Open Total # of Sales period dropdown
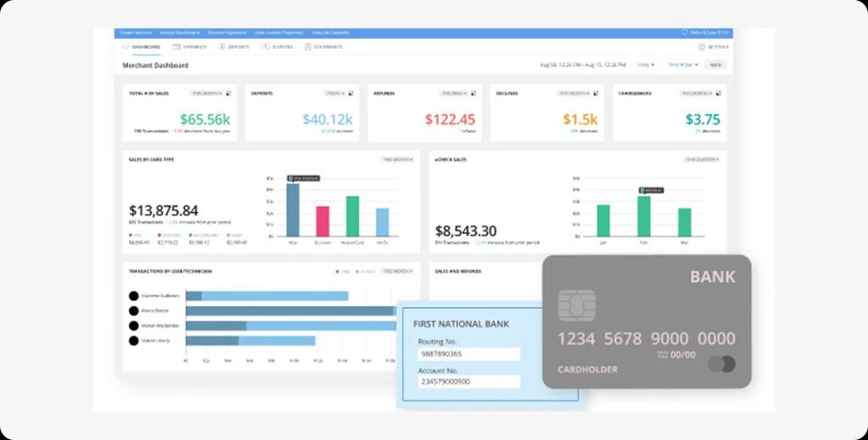This screenshot has height=440, width=868. point(207,93)
